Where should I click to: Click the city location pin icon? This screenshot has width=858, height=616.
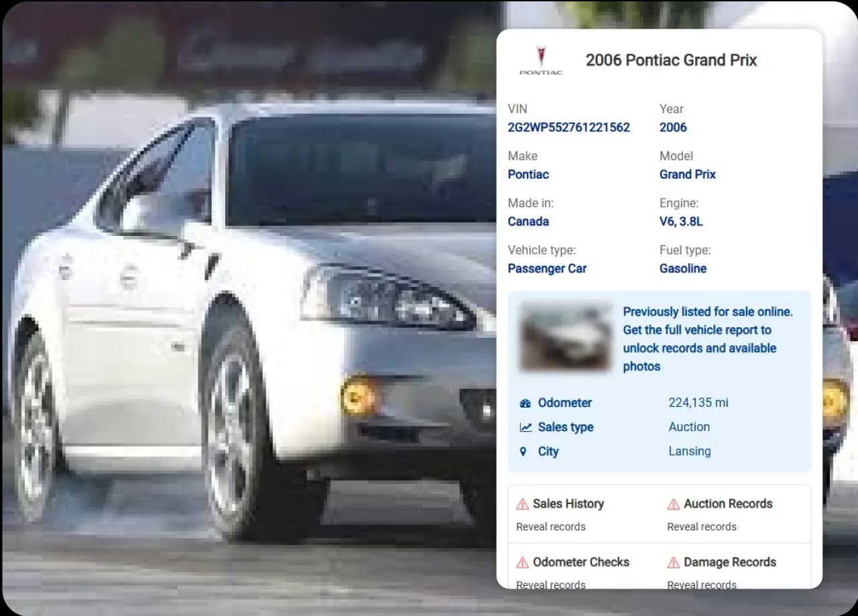tap(524, 452)
